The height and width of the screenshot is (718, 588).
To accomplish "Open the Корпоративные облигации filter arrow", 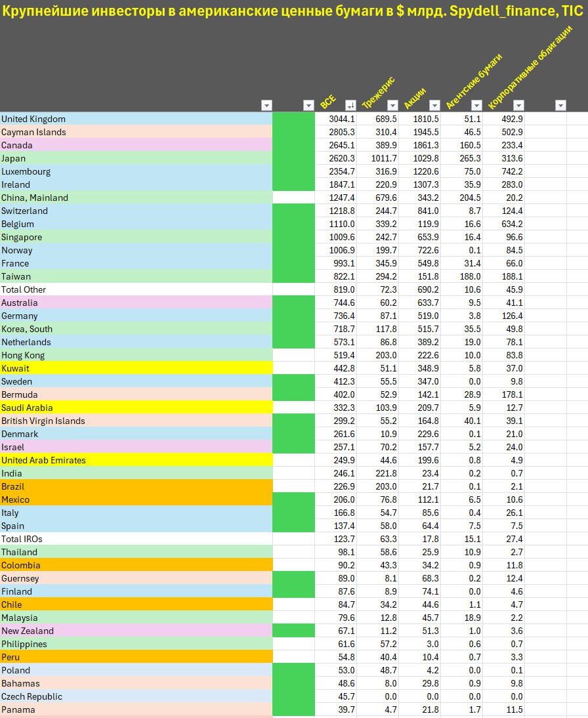I will [x=518, y=105].
